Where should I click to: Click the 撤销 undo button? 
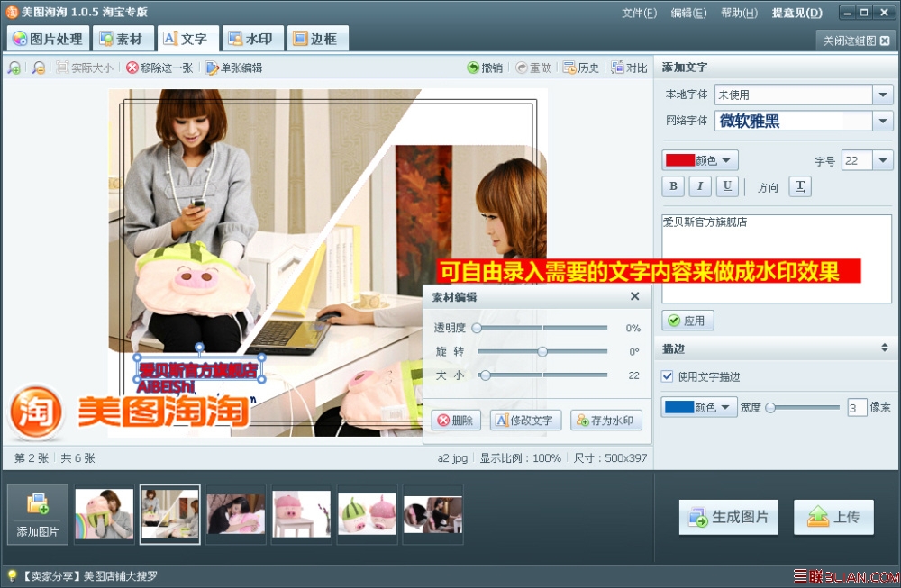(485, 68)
